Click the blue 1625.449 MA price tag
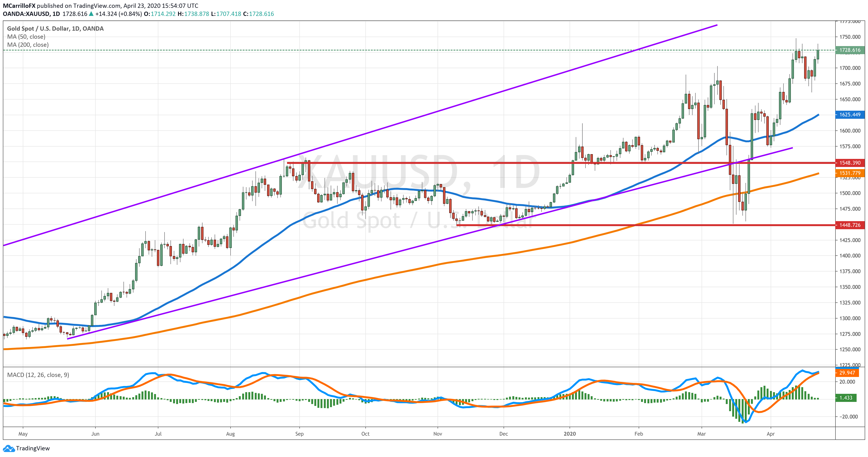The height and width of the screenshot is (457, 868). [x=850, y=114]
